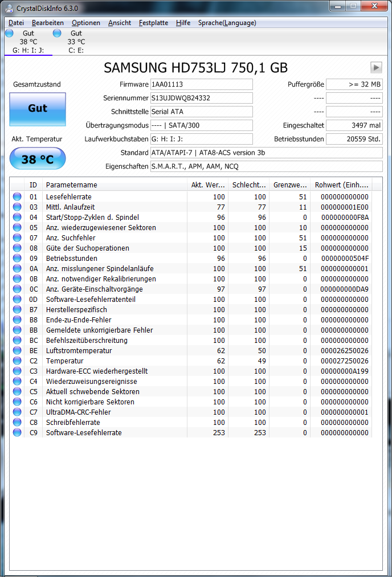Open the Ansicht menu

[120, 23]
